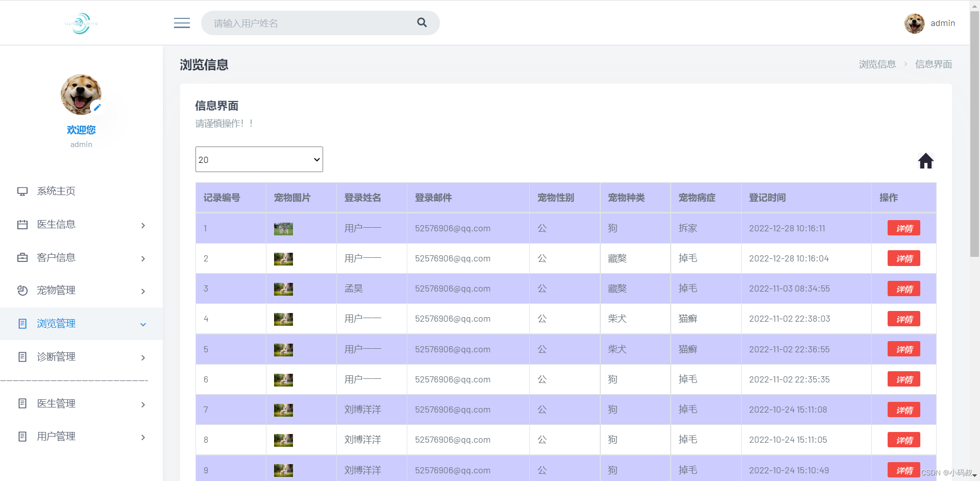Click the document icon beside 医生管理
This screenshot has width=980, height=481.
pyautogui.click(x=22, y=403)
